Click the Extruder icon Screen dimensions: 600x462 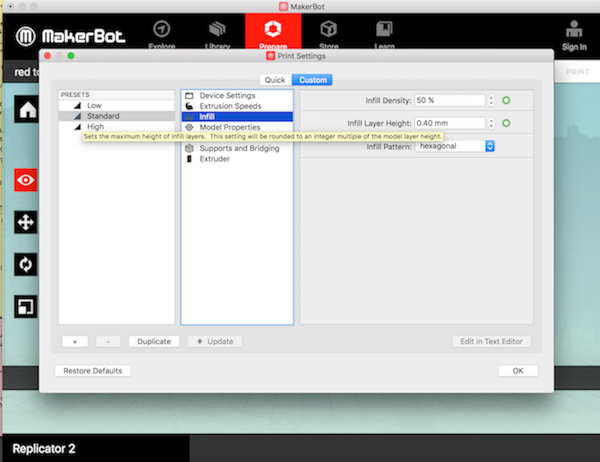click(x=189, y=158)
